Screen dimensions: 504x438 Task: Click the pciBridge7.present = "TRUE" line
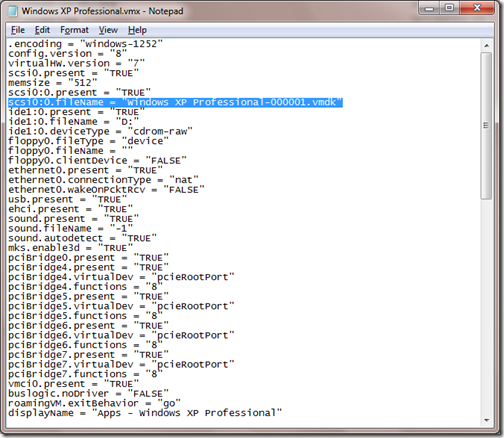pos(88,355)
